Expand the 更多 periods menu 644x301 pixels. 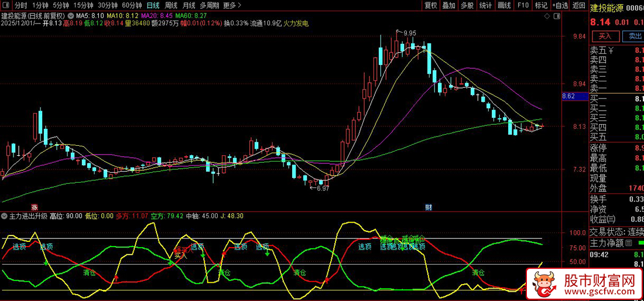[x=232, y=6]
